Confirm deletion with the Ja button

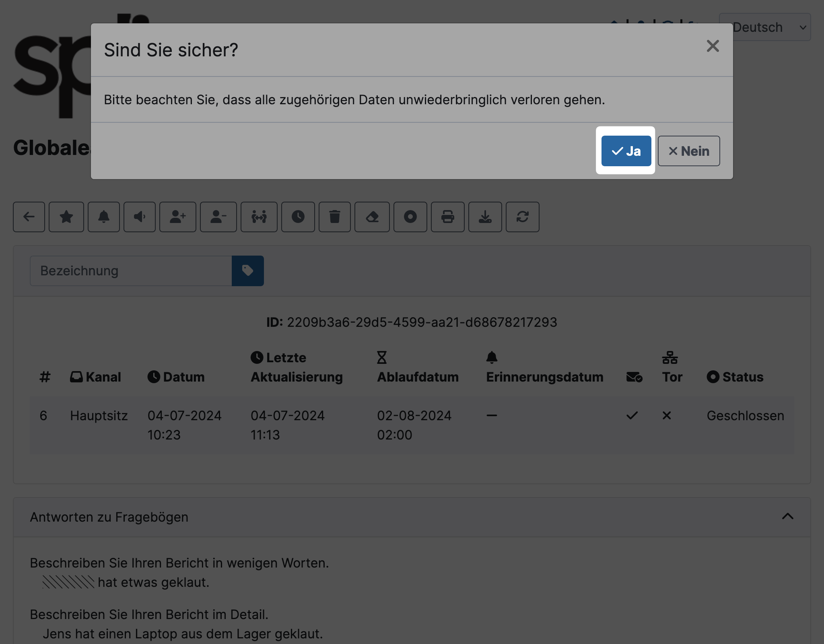click(626, 151)
